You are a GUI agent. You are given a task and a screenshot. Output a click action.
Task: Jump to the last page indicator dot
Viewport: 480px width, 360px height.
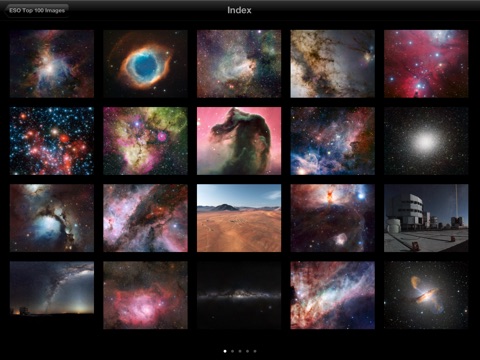(x=255, y=351)
